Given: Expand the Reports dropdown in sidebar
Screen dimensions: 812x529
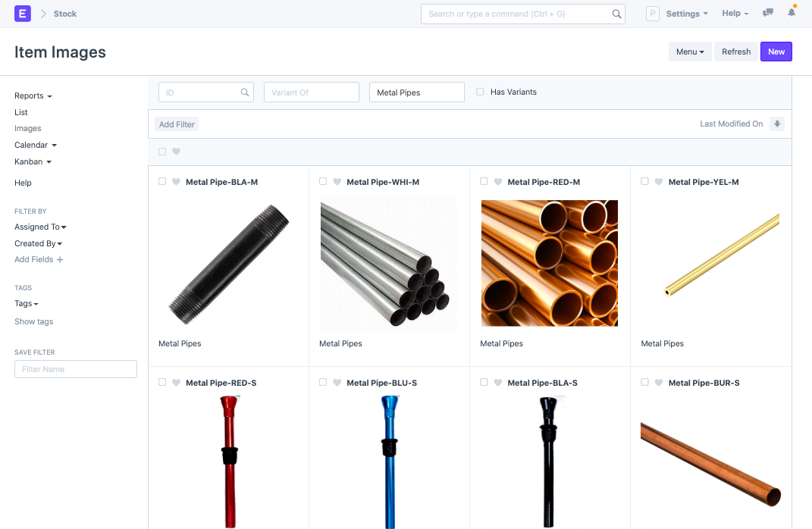Looking at the screenshot, I should tap(33, 95).
